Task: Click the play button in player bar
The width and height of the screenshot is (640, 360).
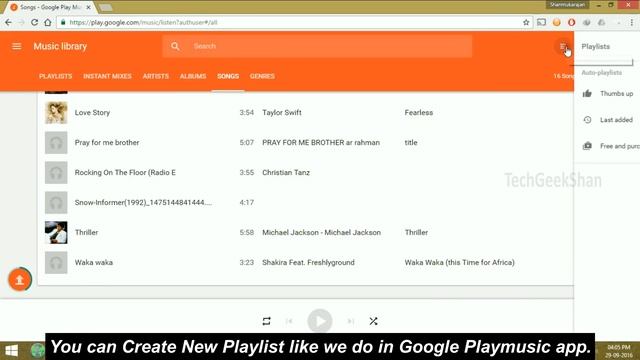Action: (x=320, y=321)
